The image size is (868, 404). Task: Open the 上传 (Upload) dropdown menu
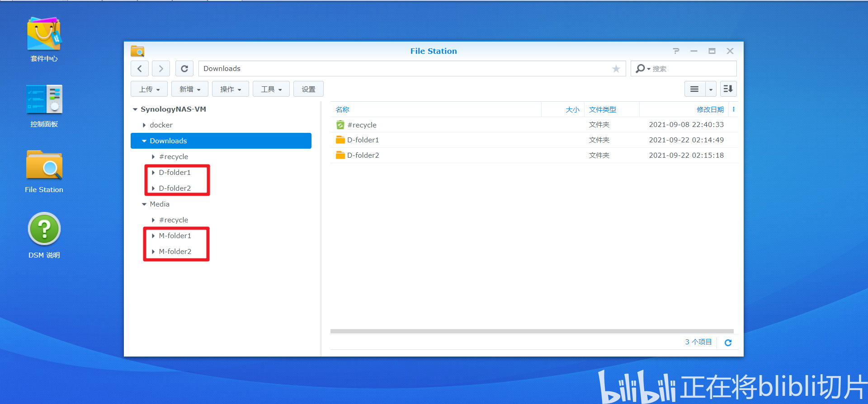pyautogui.click(x=149, y=89)
